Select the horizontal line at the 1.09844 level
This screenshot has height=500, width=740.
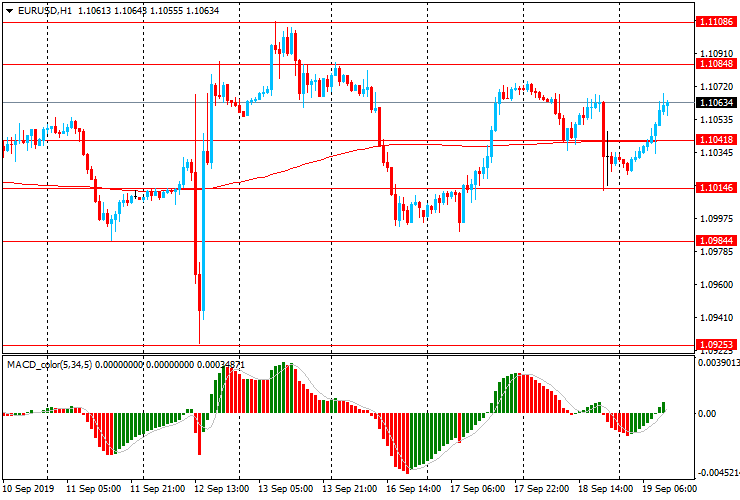[x=348, y=241]
